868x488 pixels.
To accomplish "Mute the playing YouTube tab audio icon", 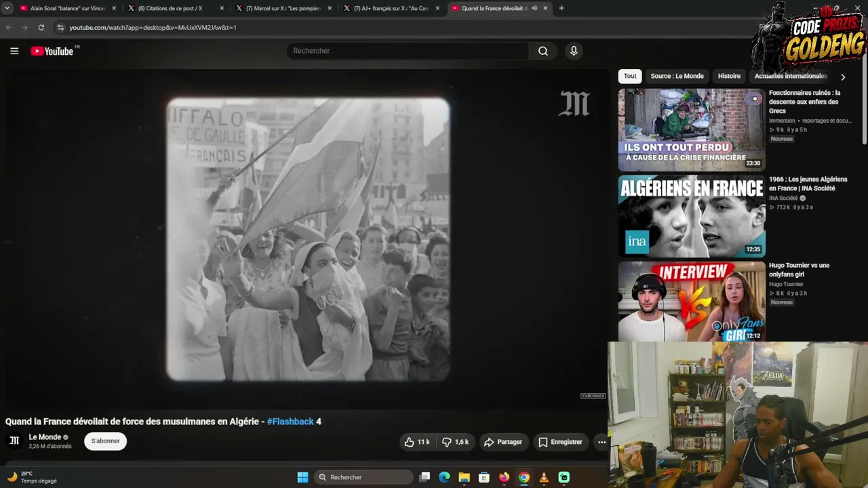I will tap(534, 8).
